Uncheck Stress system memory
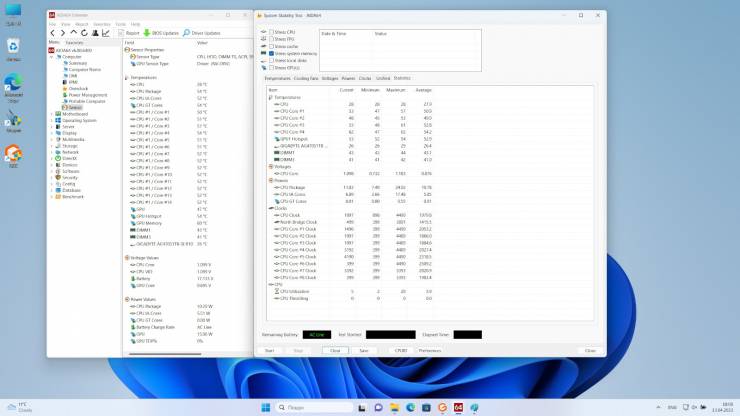The image size is (740, 416). click(x=271, y=53)
